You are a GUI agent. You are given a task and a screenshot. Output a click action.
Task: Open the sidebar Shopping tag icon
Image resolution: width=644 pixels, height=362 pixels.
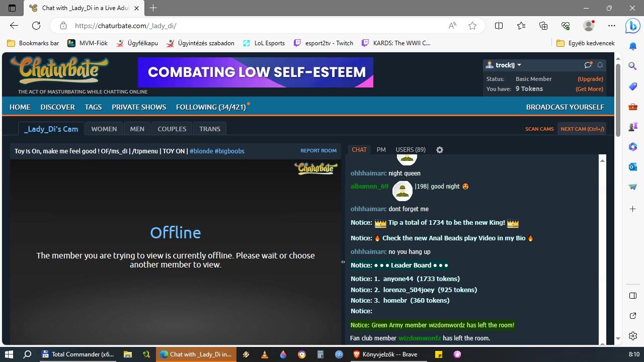coord(633,86)
